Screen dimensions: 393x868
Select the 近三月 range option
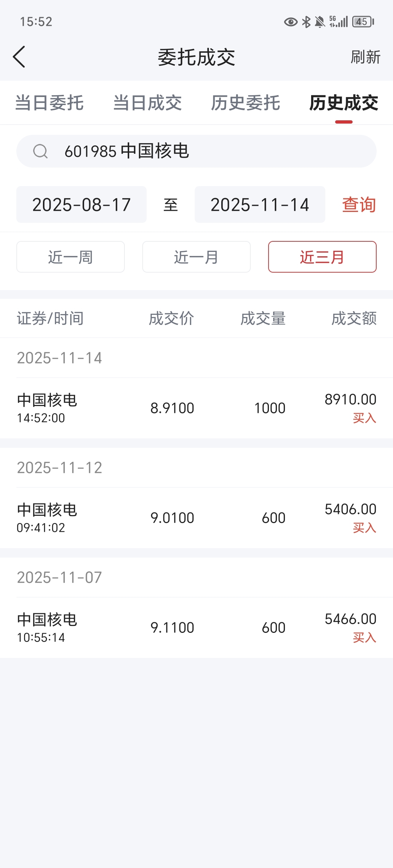(322, 257)
